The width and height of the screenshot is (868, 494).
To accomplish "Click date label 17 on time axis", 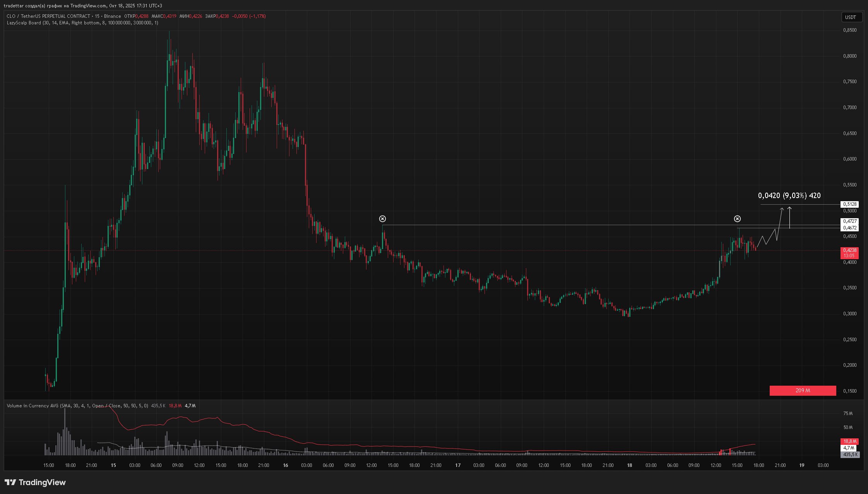I will [458, 465].
